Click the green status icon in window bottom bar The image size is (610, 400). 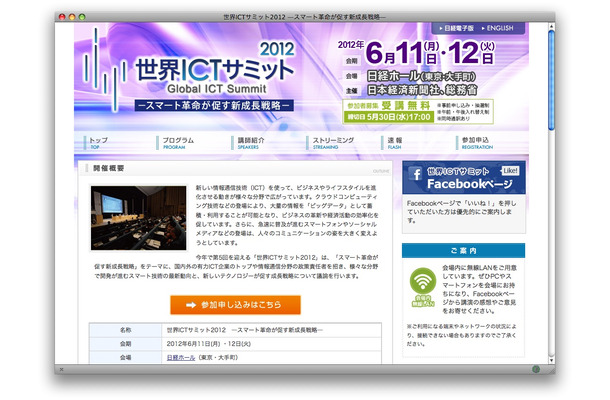pos(536,369)
